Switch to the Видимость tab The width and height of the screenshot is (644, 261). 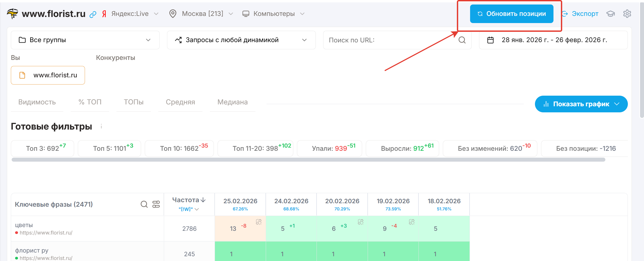click(x=37, y=102)
